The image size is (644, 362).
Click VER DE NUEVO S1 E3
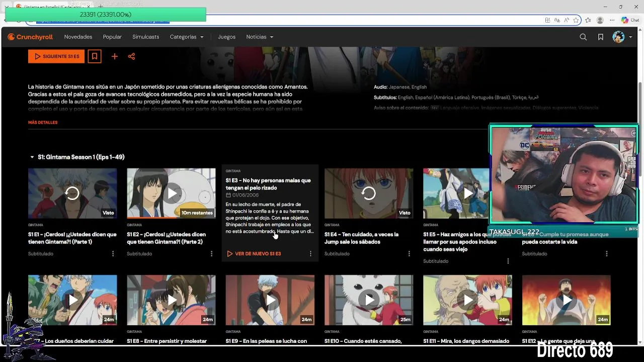point(254,253)
